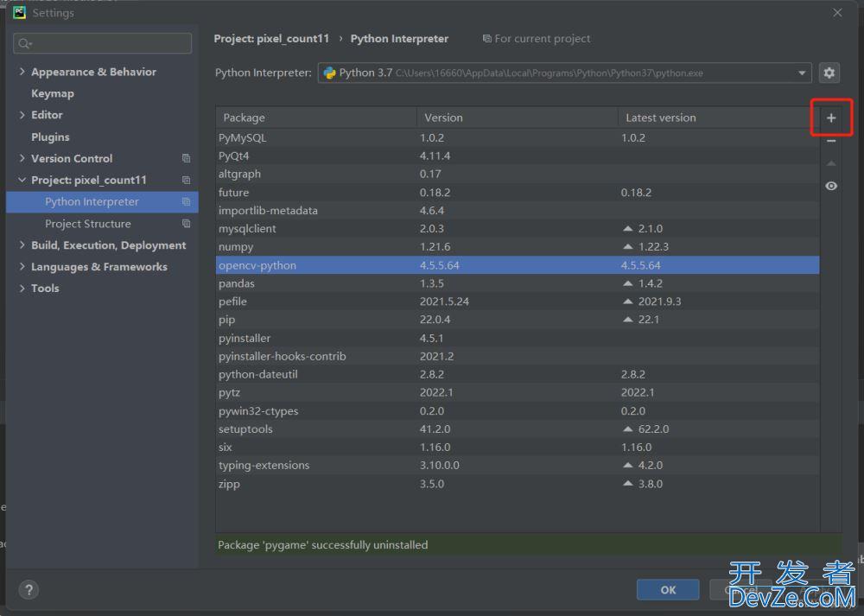864x616 pixels.
Task: Select the importlib-metadata package row
Action: coord(518,211)
